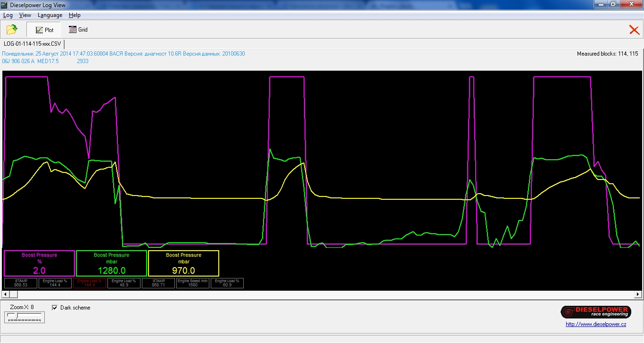Viewport: 644px width, 343px height.
Task: Toggle the green Boost Pressure mbar channel
Action: tap(111, 263)
